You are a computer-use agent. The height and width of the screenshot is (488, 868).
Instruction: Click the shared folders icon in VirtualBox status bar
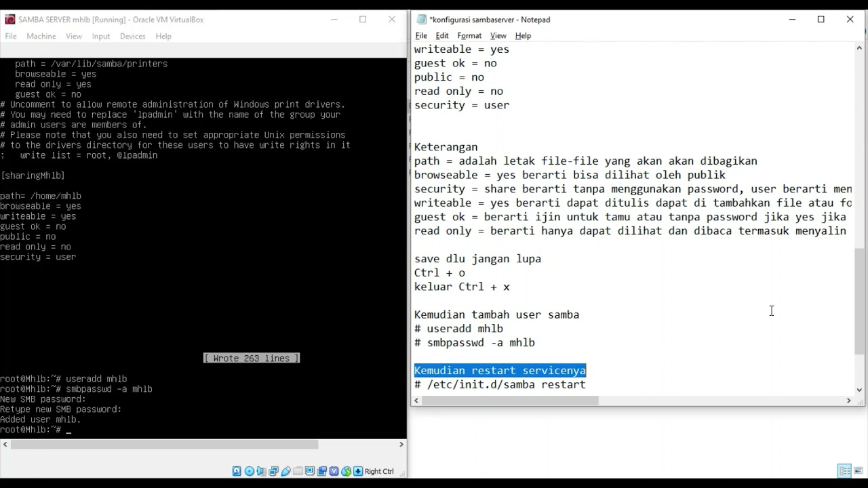point(298,471)
